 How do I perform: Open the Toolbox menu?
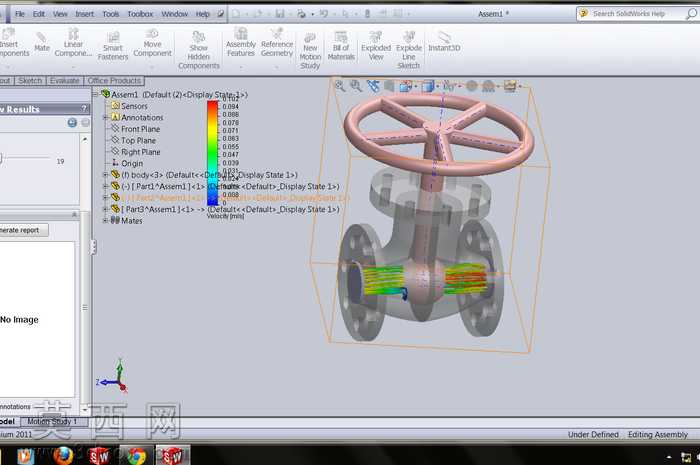point(140,14)
